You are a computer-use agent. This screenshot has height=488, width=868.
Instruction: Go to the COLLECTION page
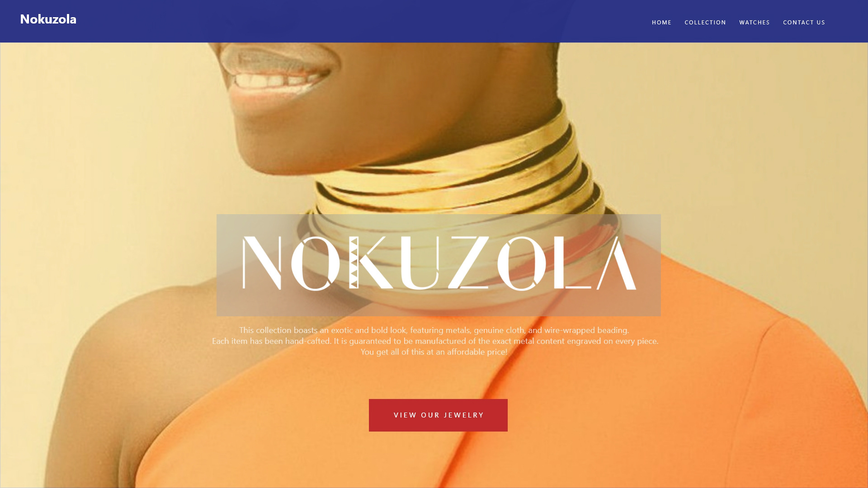pos(705,23)
